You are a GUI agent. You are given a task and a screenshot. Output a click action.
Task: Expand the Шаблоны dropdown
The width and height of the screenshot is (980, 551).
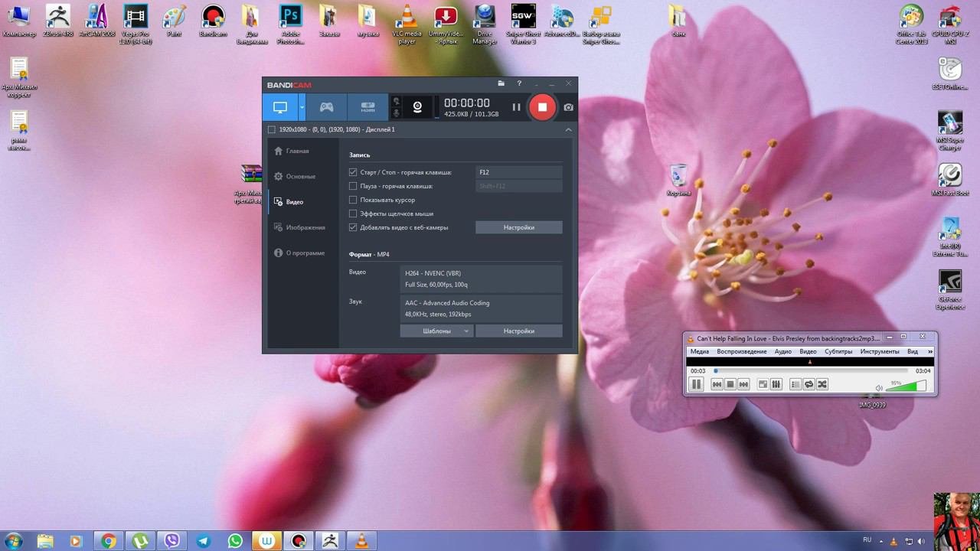(x=436, y=331)
